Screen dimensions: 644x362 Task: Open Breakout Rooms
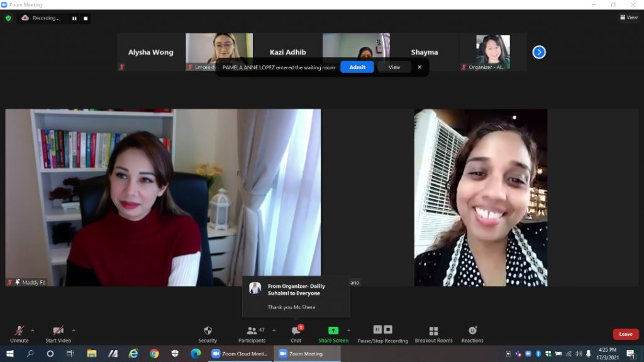(433, 334)
